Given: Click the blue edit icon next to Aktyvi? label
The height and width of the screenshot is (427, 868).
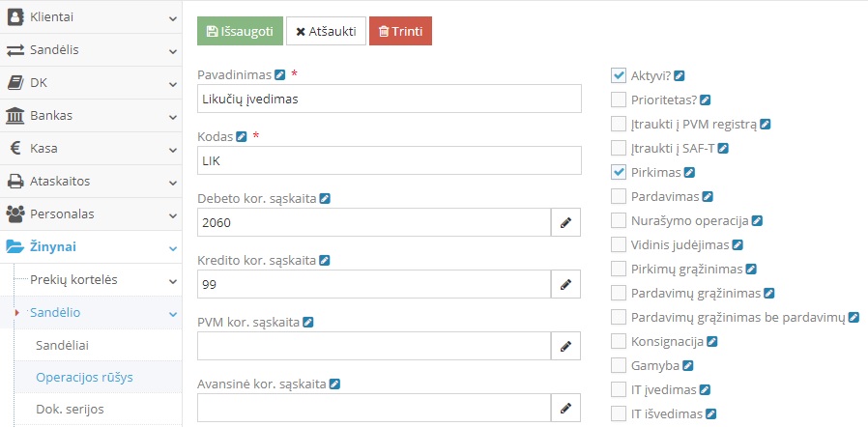Looking at the screenshot, I should click(680, 74).
